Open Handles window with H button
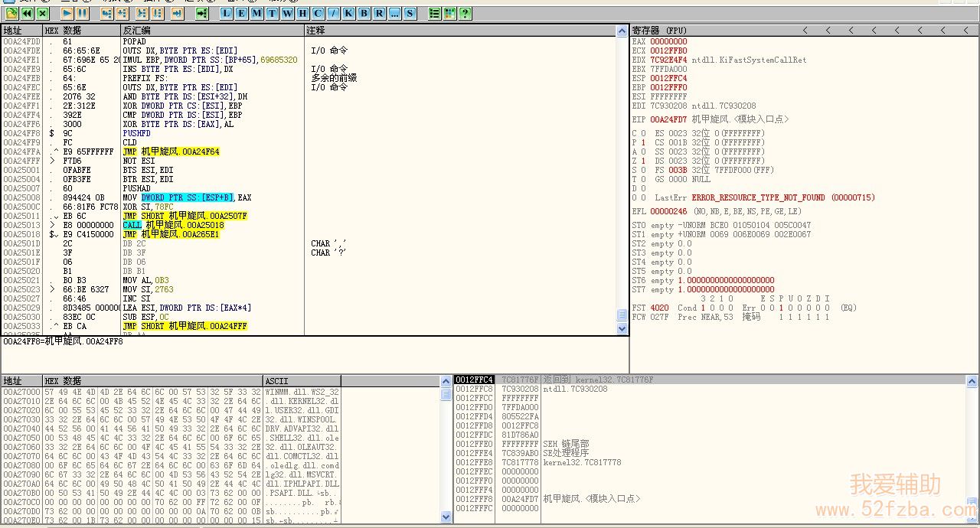The width and height of the screenshot is (980, 528). (303, 13)
